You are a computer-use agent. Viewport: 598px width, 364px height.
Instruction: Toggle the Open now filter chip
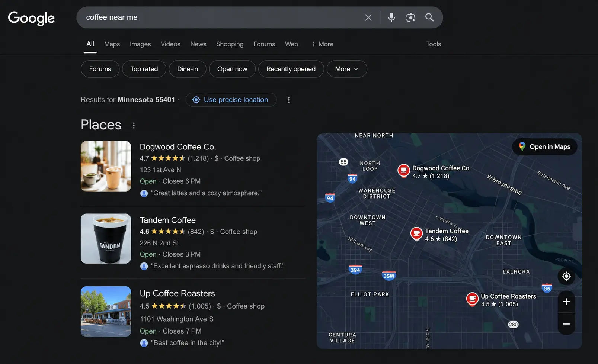pyautogui.click(x=232, y=69)
